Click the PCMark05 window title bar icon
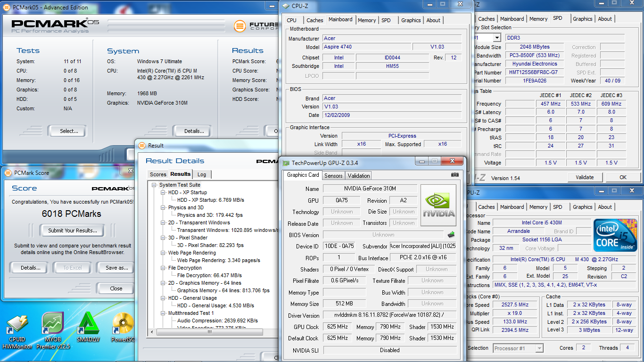This screenshot has height=362, width=644. point(7,8)
